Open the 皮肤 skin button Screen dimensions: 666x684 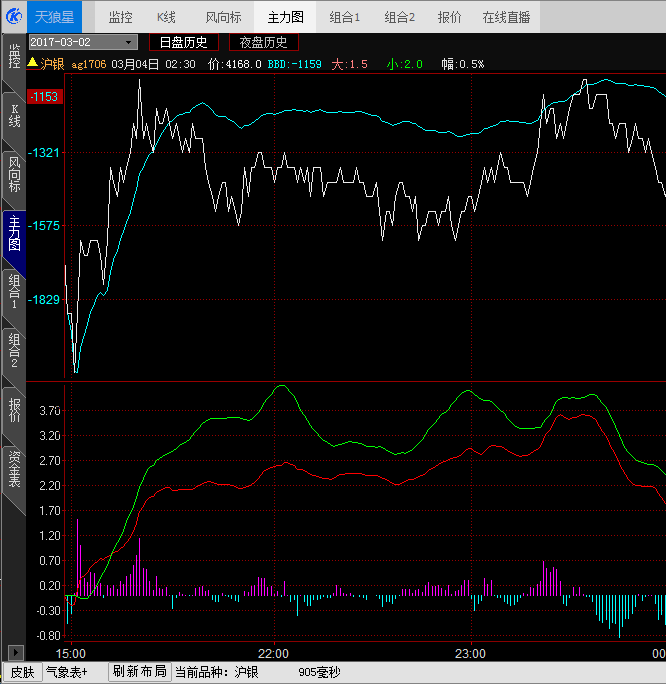pos(22,672)
